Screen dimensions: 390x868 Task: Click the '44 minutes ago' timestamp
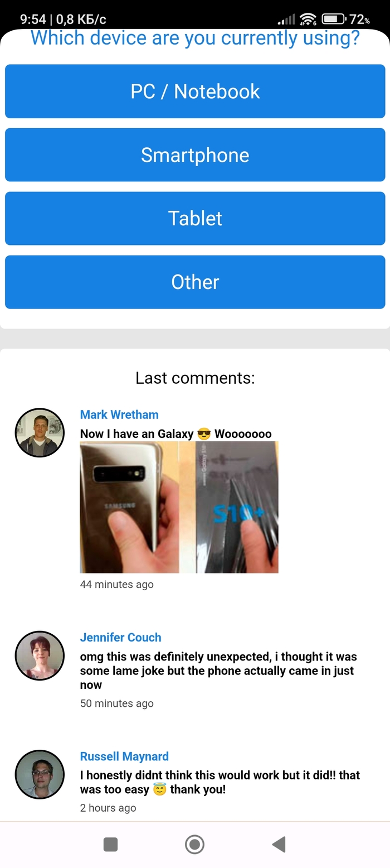(117, 585)
